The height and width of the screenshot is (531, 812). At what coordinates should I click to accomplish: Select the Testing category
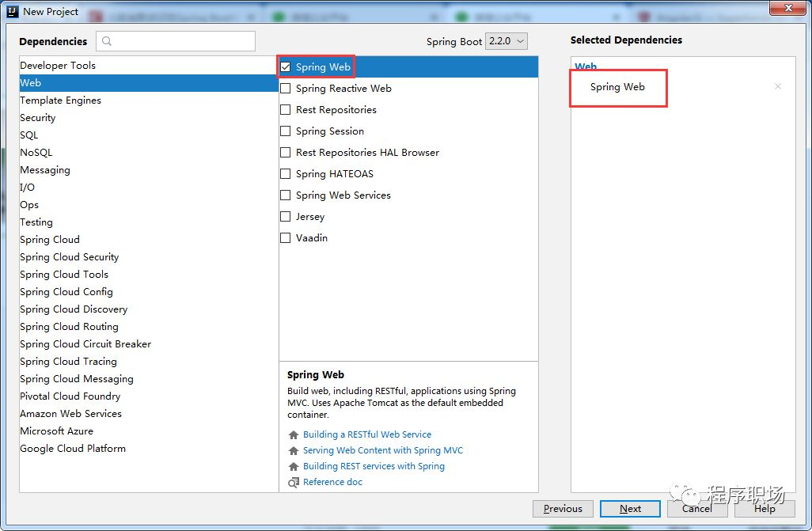[149, 222]
